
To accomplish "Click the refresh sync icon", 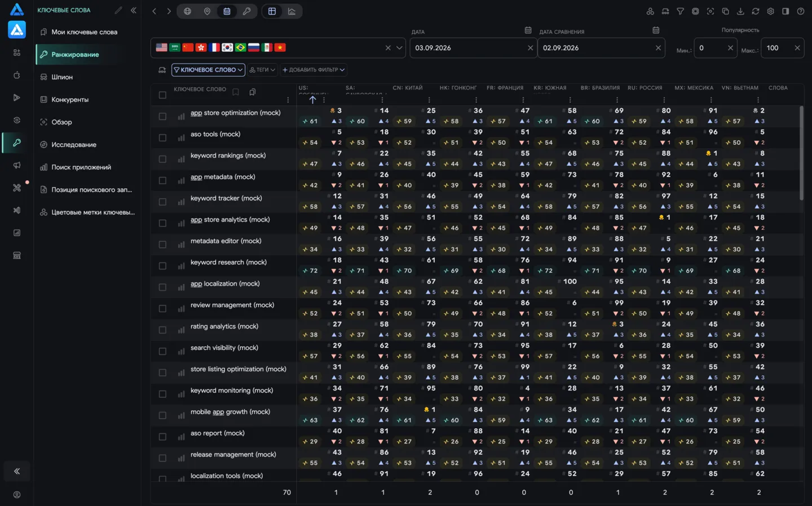I will coord(756,11).
